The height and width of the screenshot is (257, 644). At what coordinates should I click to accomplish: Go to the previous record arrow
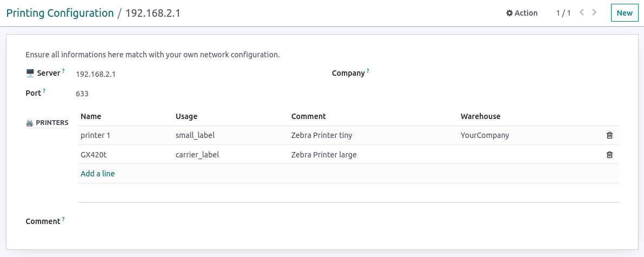582,12
